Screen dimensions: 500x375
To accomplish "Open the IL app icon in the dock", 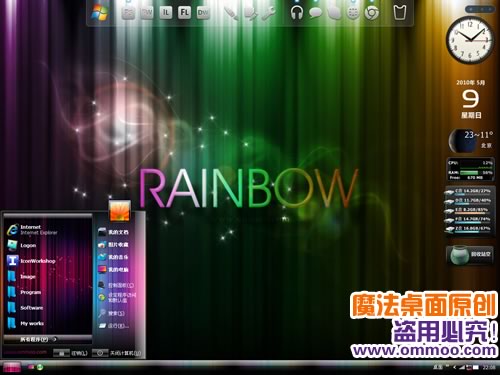I will (166, 13).
